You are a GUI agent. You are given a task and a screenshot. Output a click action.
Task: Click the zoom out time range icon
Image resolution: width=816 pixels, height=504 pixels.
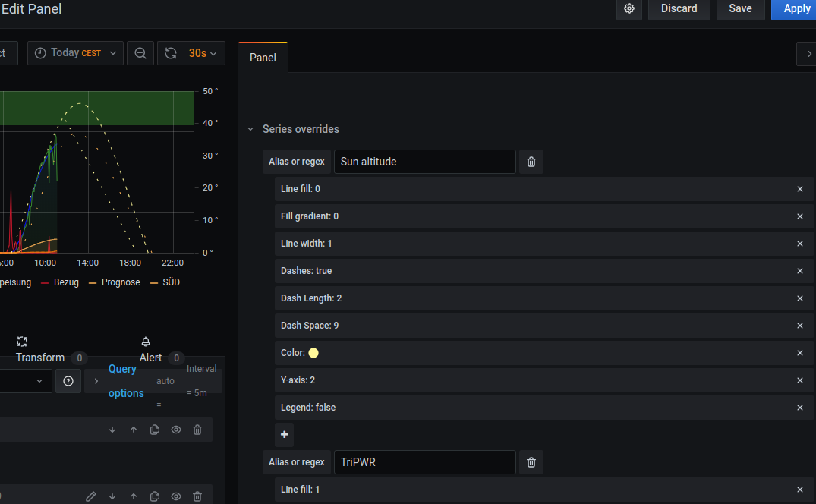pos(140,53)
